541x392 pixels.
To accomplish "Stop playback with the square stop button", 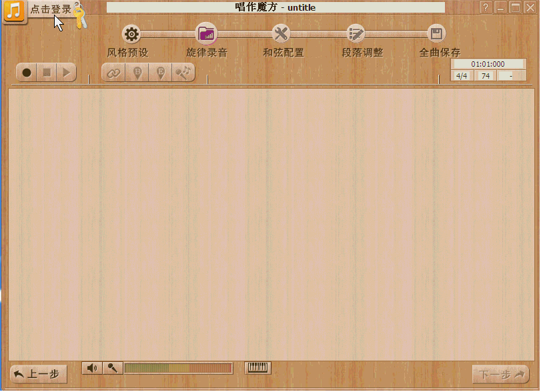I will 47,73.
